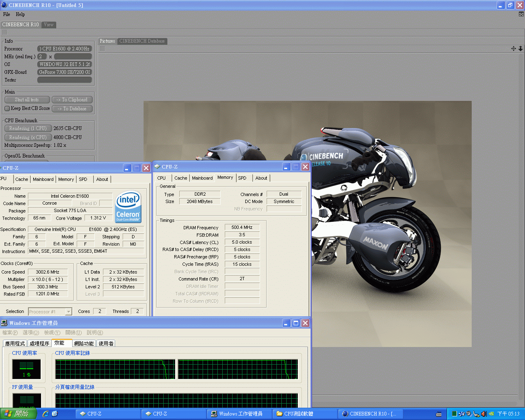Click the CINEBENCH title bar app icon

point(4,5)
